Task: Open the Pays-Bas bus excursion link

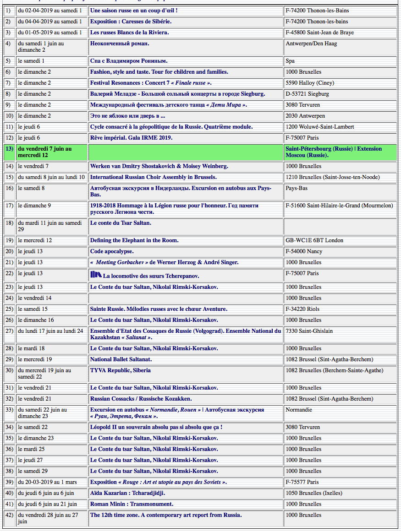Action: 181,191
